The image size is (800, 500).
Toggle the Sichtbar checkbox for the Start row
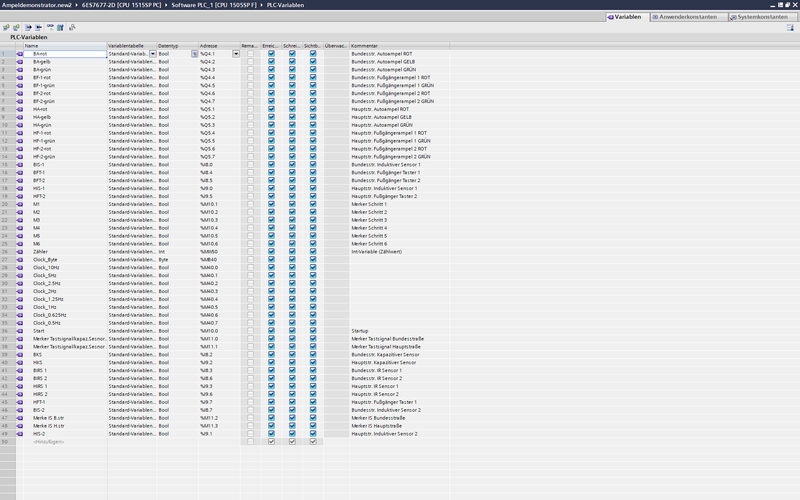coord(313,331)
